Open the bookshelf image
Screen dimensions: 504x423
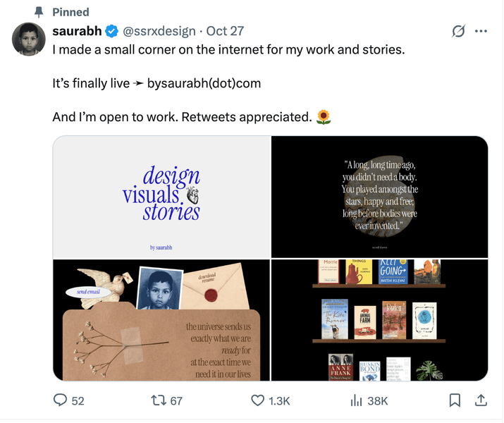(380, 320)
